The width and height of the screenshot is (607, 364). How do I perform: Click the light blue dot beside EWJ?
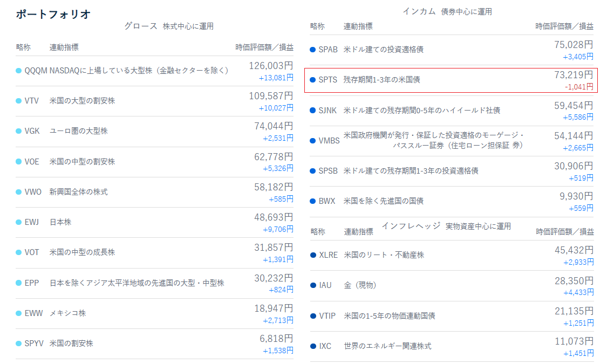pyautogui.click(x=18, y=222)
